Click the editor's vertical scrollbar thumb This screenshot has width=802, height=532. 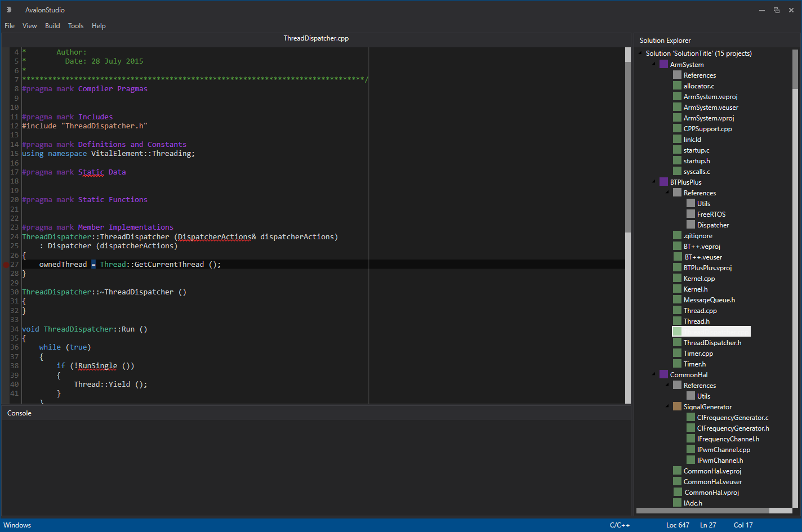click(x=628, y=146)
